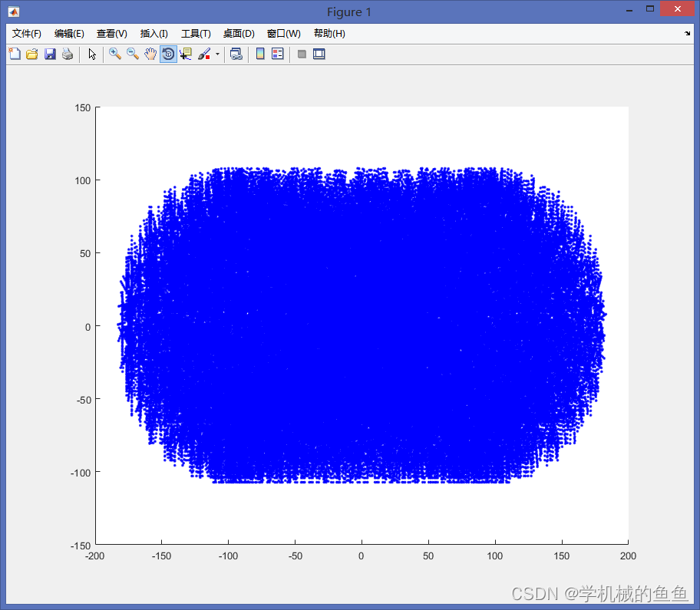The width and height of the screenshot is (700, 610).
Task: Click the New Figure icon
Action: point(15,54)
